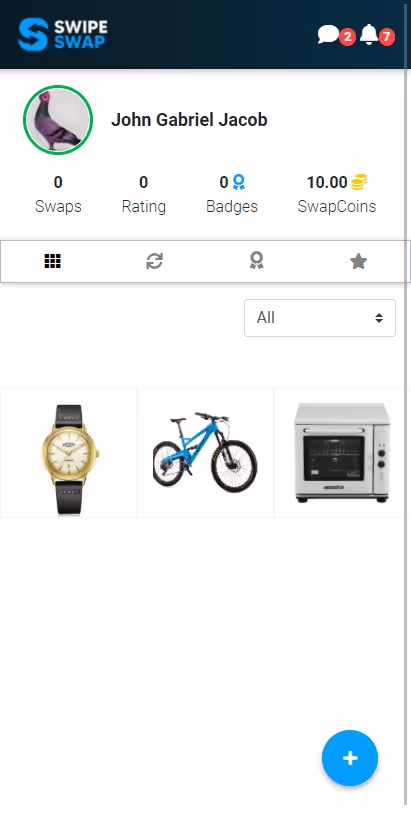The image size is (411, 816).
Task: Select the grid items tab icon
Action: click(x=53, y=261)
